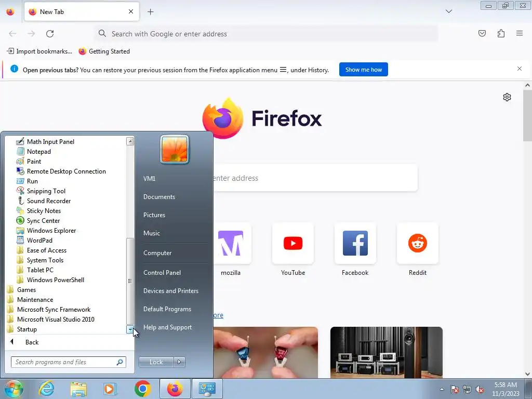Viewport: 532px width, 399px height.
Task: Open Control Panel
Action: click(x=162, y=272)
